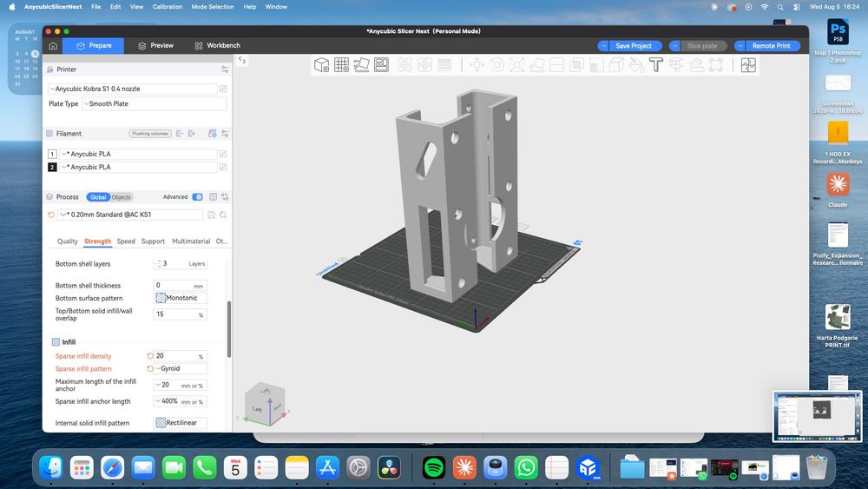Reset Sparse infill pattern to default
The height and width of the screenshot is (489, 868).
point(150,369)
